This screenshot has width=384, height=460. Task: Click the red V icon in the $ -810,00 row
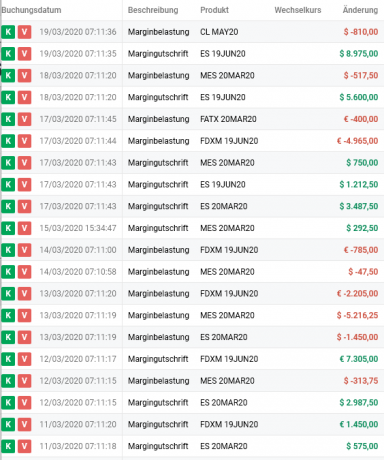coord(24,32)
